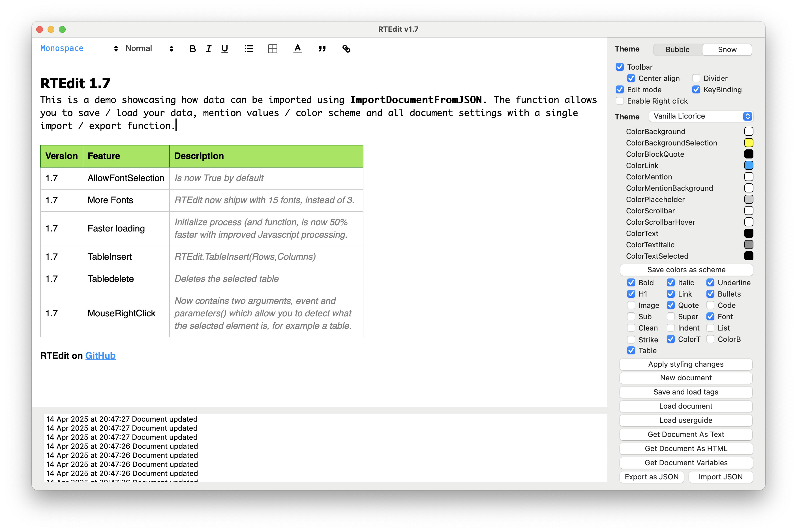Create a New document
The width and height of the screenshot is (797, 532).
tap(686, 378)
